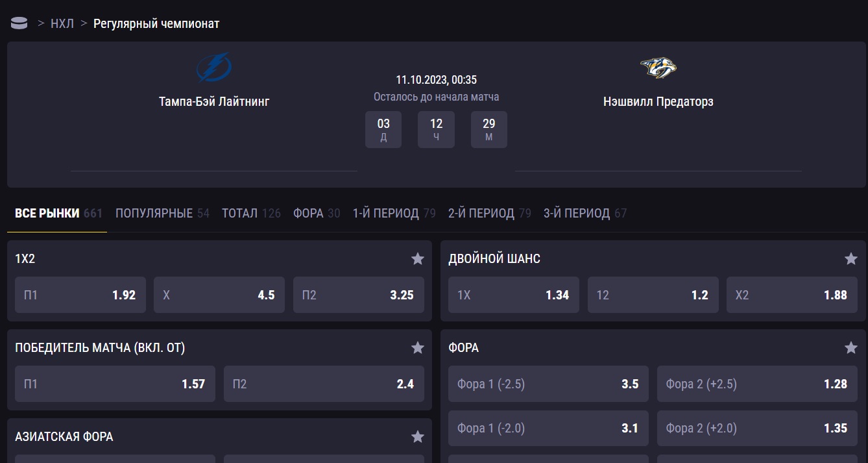This screenshot has width=868, height=463.
Task: Bet on П2 at 3.25 in 1X2
Action: [359, 295]
